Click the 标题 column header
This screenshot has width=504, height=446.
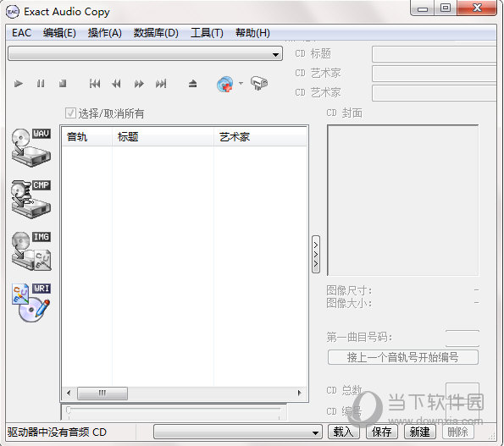(163, 137)
